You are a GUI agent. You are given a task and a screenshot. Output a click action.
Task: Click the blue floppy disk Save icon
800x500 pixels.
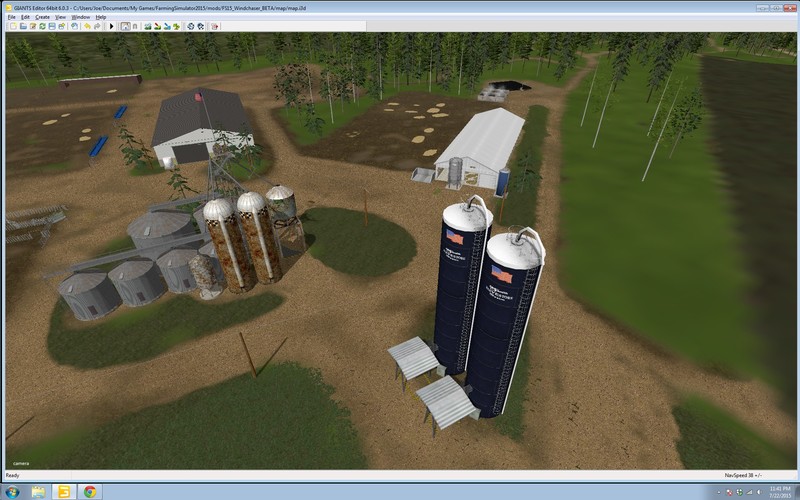52,26
